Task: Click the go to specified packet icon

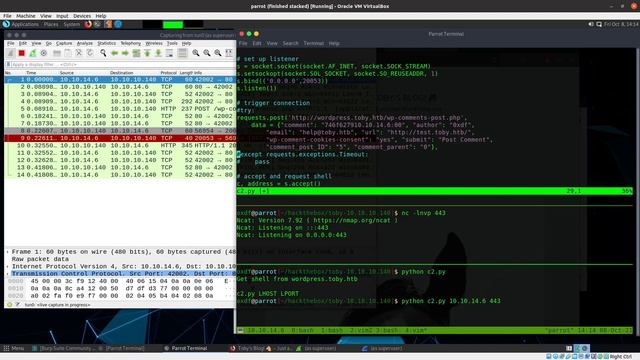Action: [x=136, y=53]
